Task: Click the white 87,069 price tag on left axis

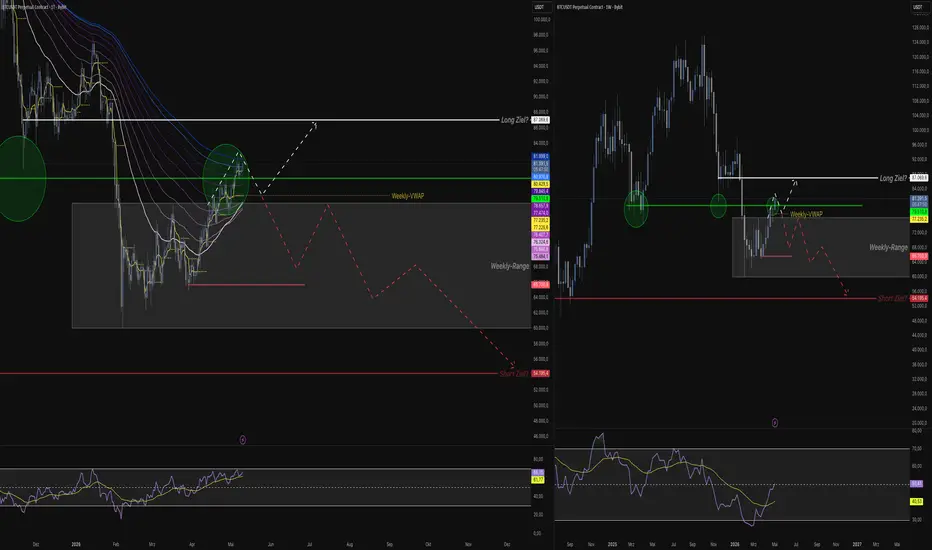Action: click(x=540, y=120)
